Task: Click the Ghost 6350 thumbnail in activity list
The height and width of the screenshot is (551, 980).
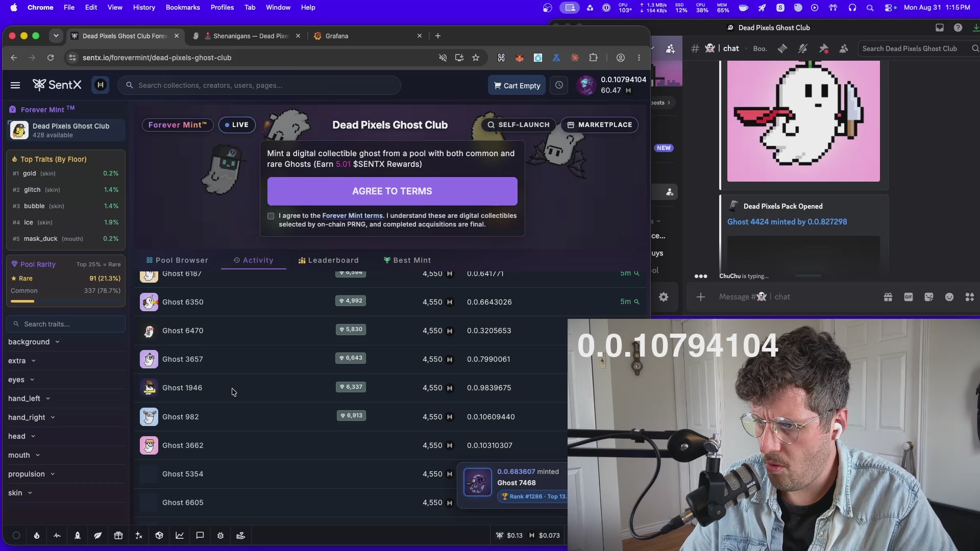Action: click(x=149, y=302)
